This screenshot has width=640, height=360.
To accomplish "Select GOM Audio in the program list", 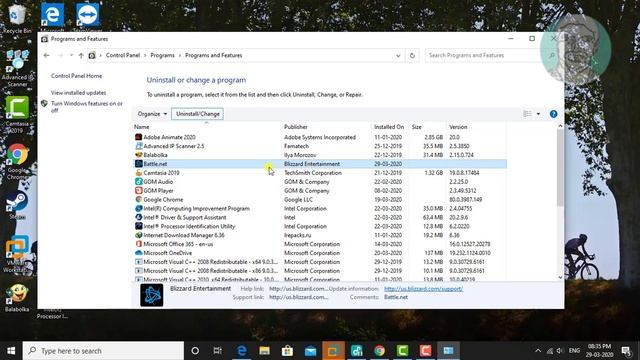I will click(320, 182).
